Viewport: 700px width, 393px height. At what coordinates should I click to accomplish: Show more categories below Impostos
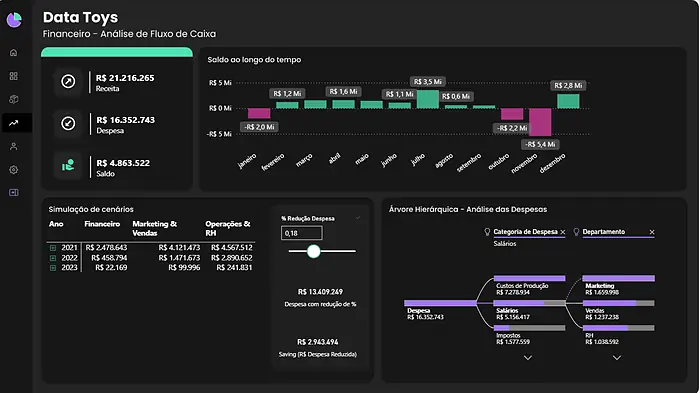(x=528, y=358)
